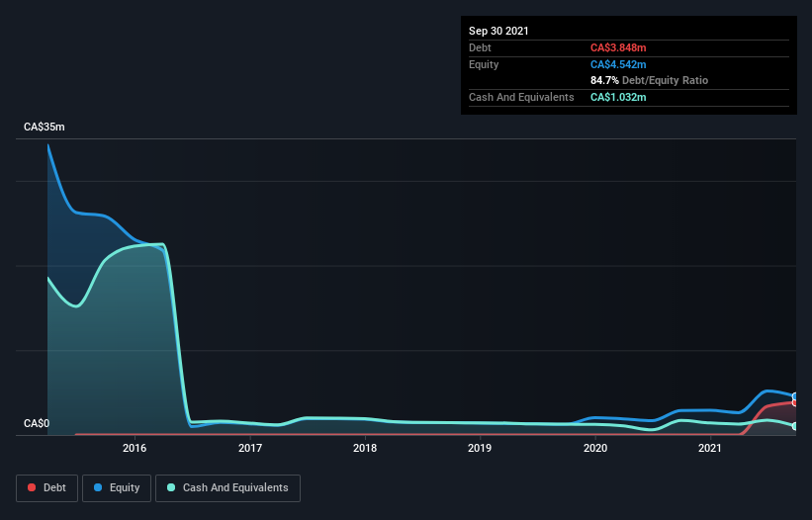Click the 2019 x-axis label
The height and width of the screenshot is (520, 812).
[x=480, y=448]
